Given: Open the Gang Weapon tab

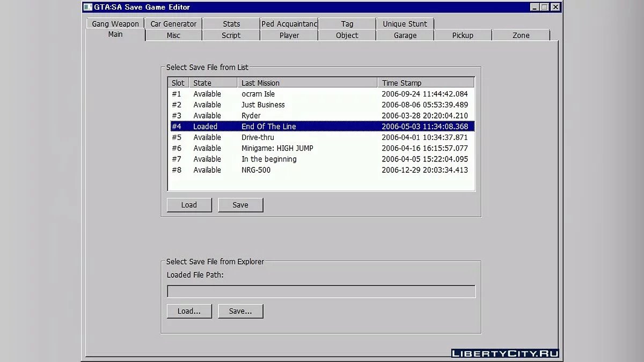Looking at the screenshot, I should (115, 24).
